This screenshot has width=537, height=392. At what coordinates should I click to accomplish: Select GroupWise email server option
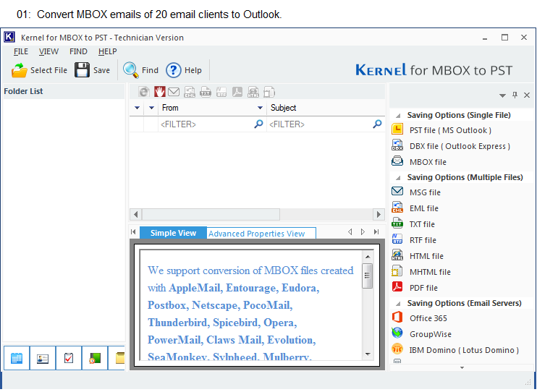click(x=430, y=334)
